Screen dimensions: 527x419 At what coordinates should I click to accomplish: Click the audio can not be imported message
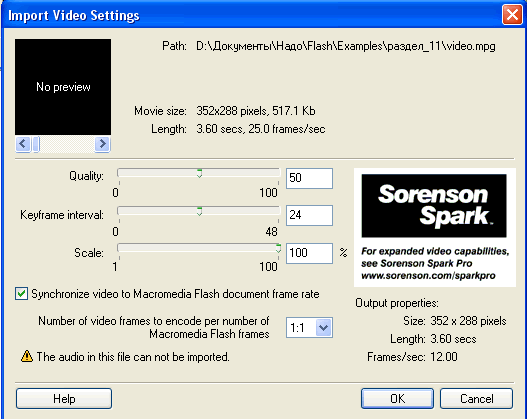(133, 357)
